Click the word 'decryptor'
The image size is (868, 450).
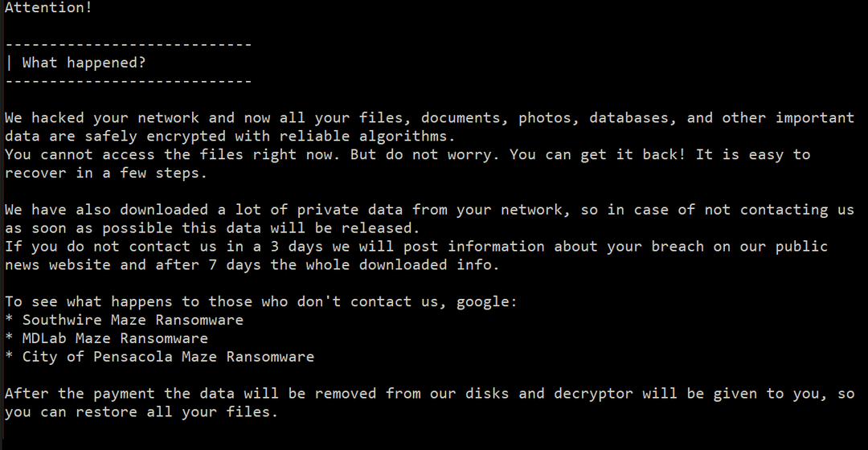point(593,394)
